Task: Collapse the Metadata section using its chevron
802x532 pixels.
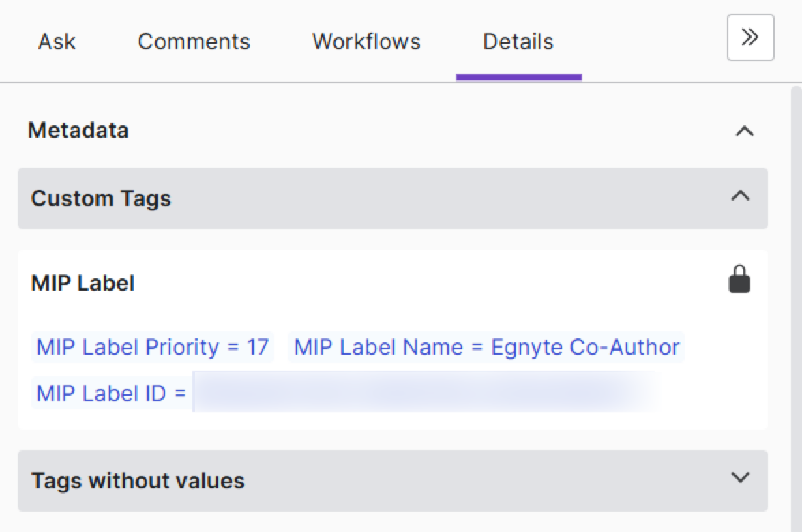Action: [744, 131]
